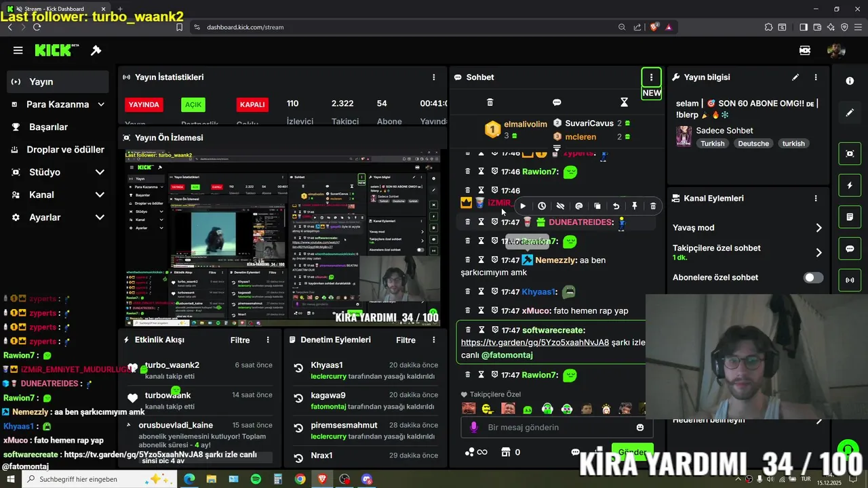Click the document icon in right sidebar
868x488 pixels.
[850, 217]
